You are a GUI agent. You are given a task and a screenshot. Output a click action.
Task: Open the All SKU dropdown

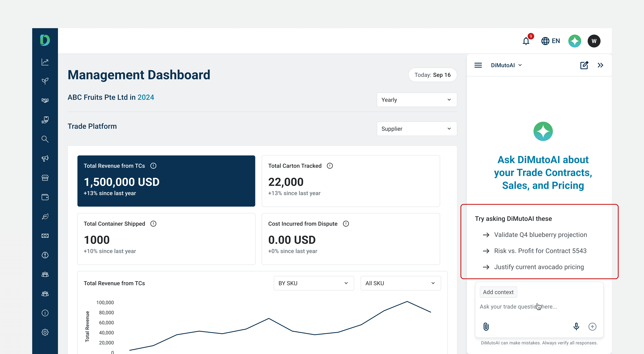pyautogui.click(x=400, y=283)
